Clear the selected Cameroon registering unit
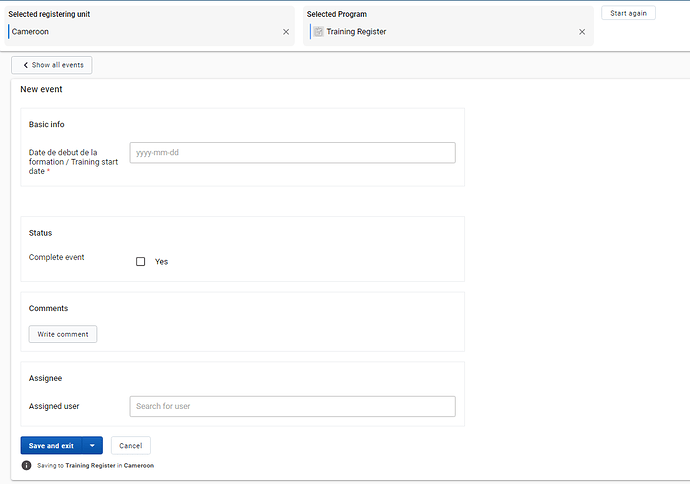 tap(286, 32)
